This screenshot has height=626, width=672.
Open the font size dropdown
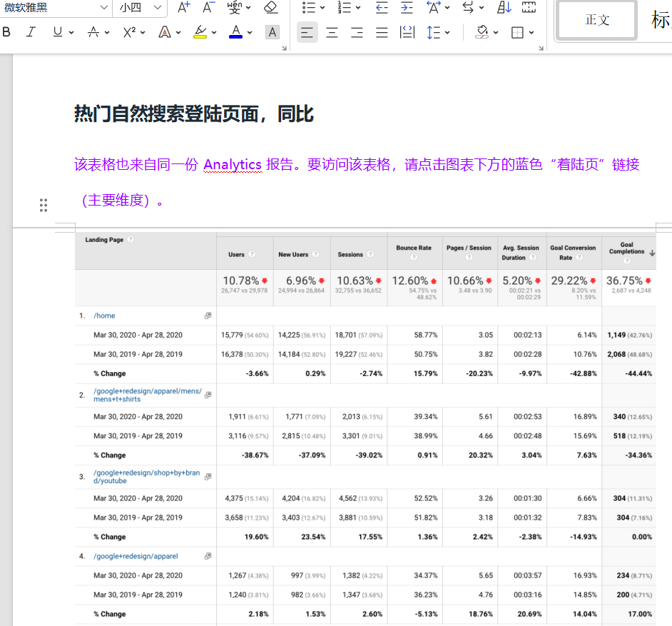pyautogui.click(x=158, y=8)
